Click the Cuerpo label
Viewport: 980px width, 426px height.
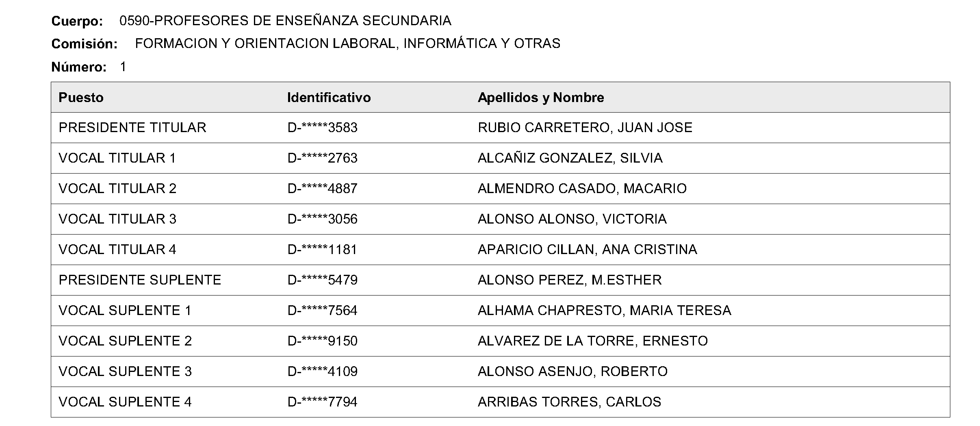point(77,21)
